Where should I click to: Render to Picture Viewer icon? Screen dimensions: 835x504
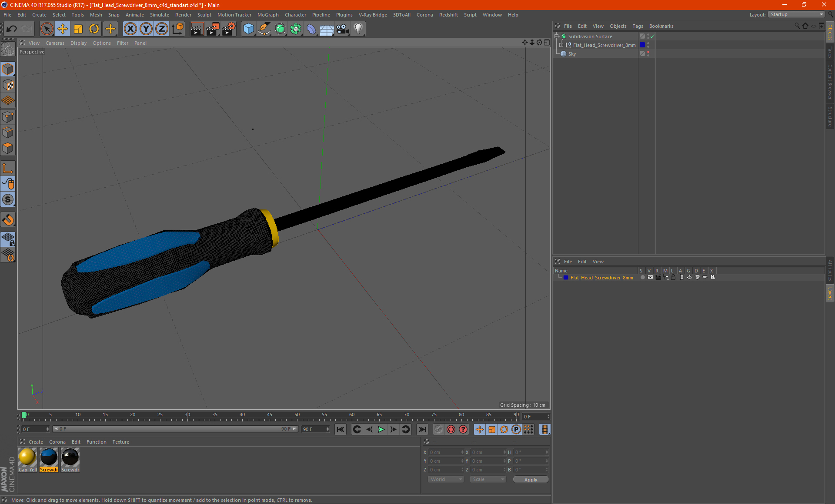213,29
